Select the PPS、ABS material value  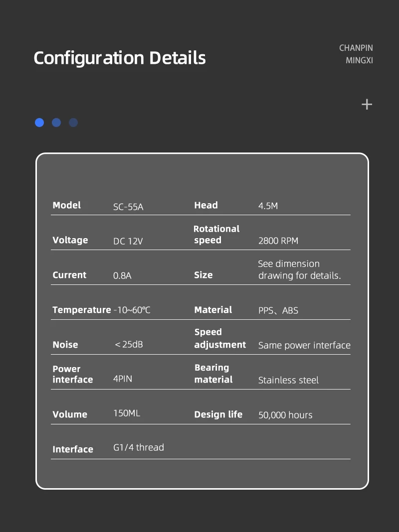278,310
